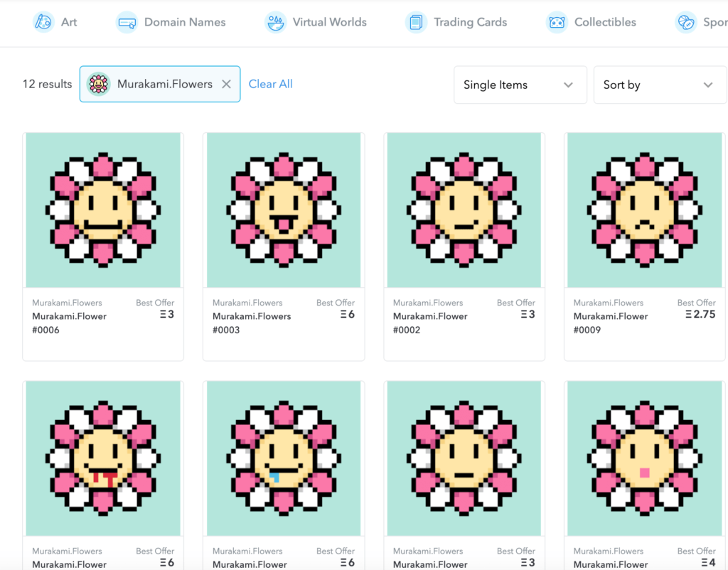Click the Sports category ball icon
Image resolution: width=728 pixels, height=570 pixels.
click(686, 22)
